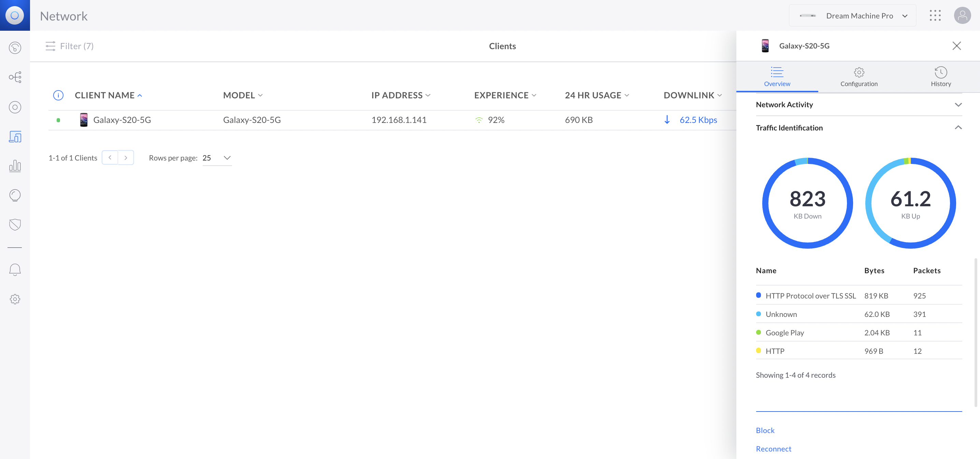Click the UniFi logo icon
This screenshot has height=459, width=980.
15,15
